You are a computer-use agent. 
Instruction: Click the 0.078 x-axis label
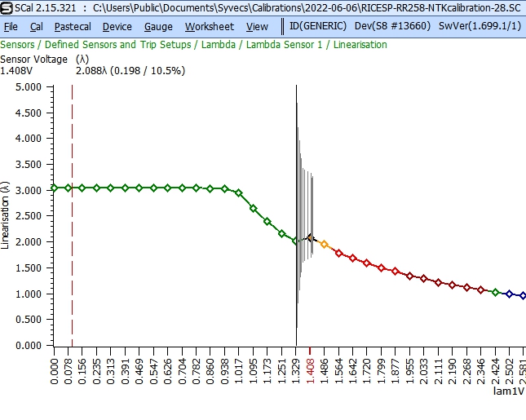coord(69,371)
